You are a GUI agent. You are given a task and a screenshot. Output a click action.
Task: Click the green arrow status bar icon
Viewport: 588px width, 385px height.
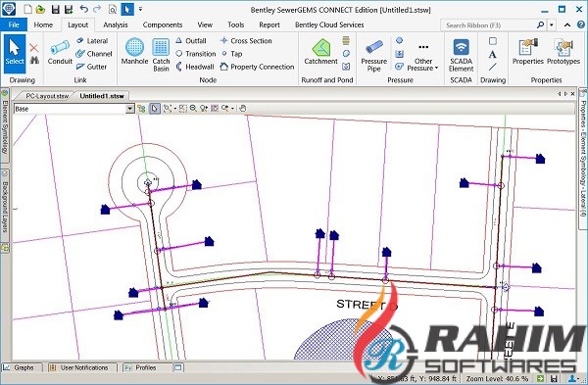pos(540,378)
